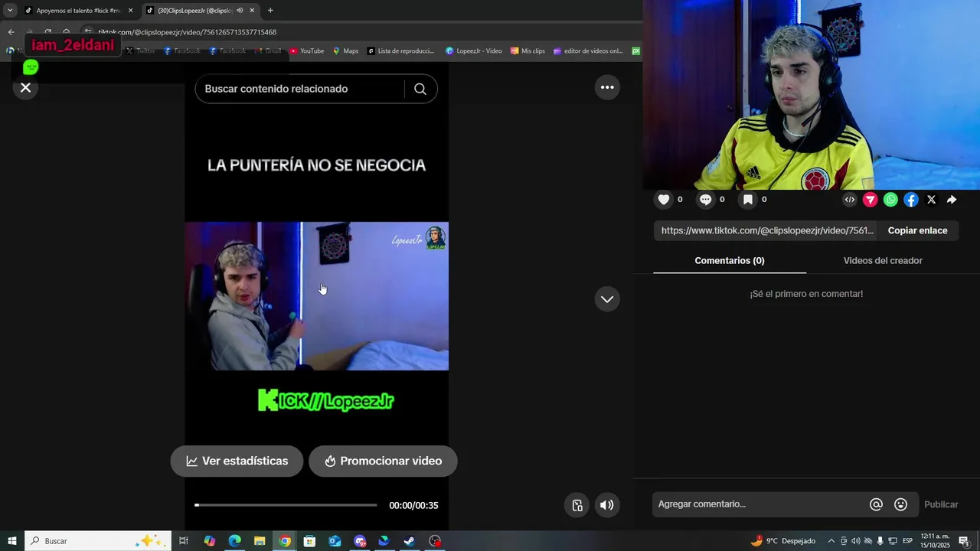Click the video URL text field
The height and width of the screenshot is (551, 980).
(766, 230)
